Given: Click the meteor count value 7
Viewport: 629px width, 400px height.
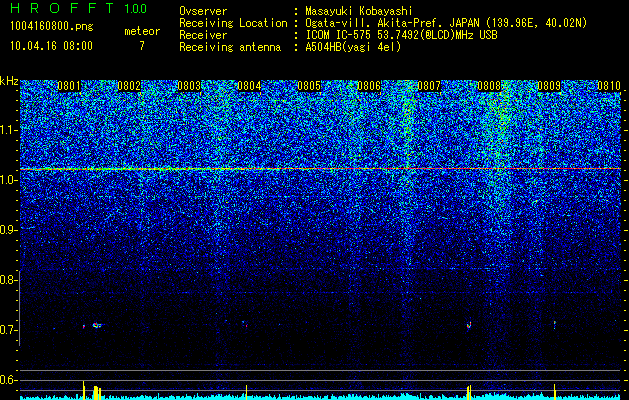Looking at the screenshot, I should 142,46.
